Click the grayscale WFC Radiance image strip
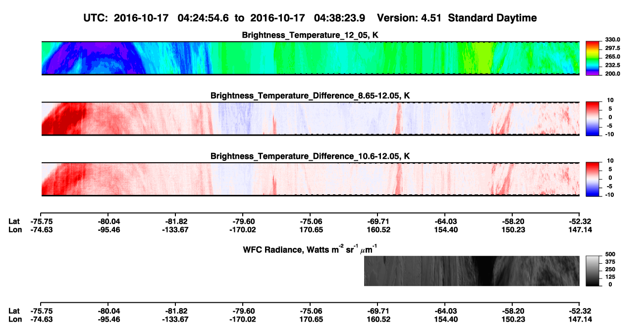 click(x=472, y=271)
